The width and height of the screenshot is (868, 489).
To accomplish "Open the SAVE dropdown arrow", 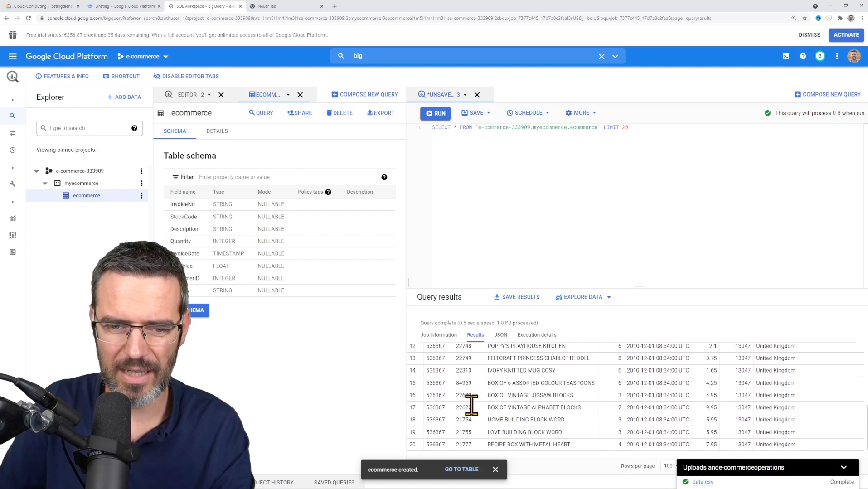I will pyautogui.click(x=489, y=113).
